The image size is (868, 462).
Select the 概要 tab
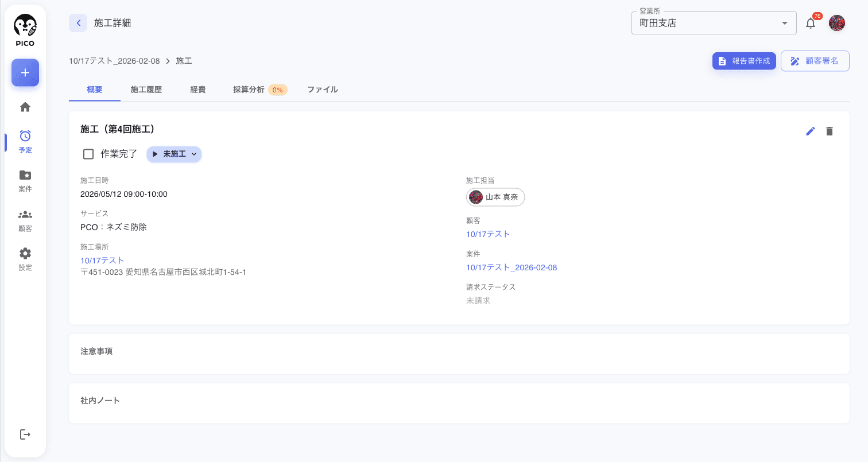tap(95, 90)
